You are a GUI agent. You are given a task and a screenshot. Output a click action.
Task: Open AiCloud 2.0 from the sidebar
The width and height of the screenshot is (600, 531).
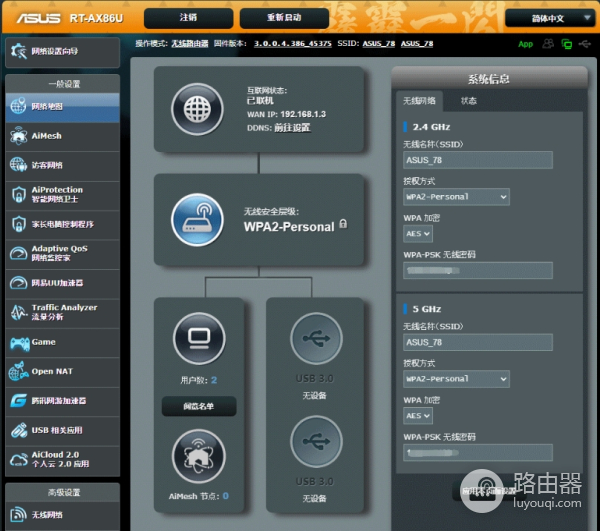point(62,459)
